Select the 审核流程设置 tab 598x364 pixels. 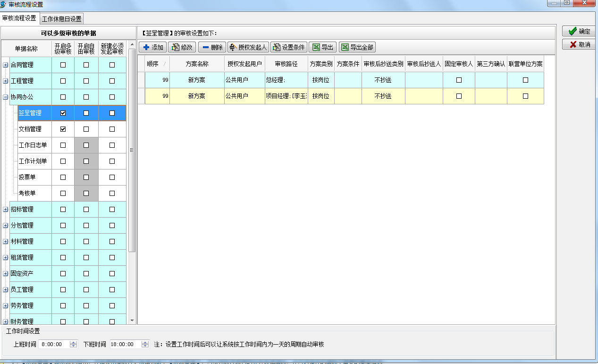pos(19,18)
